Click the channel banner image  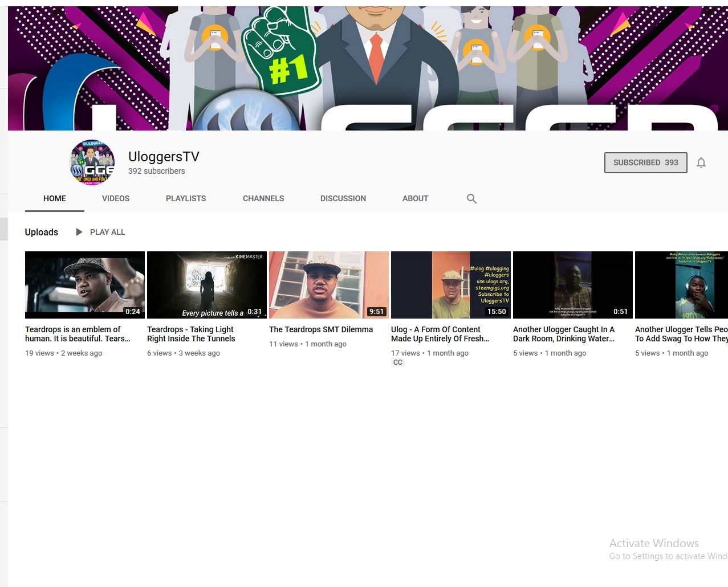[368, 68]
